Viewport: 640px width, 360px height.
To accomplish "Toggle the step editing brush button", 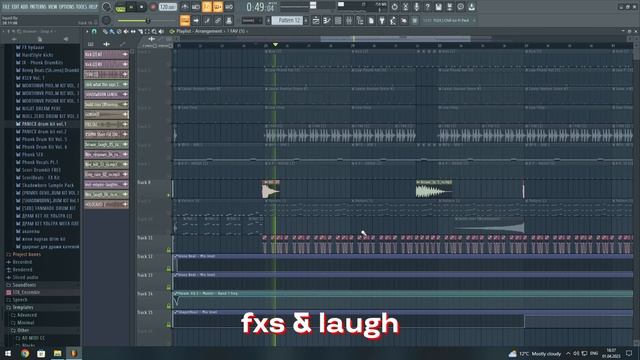I will tap(207, 20).
